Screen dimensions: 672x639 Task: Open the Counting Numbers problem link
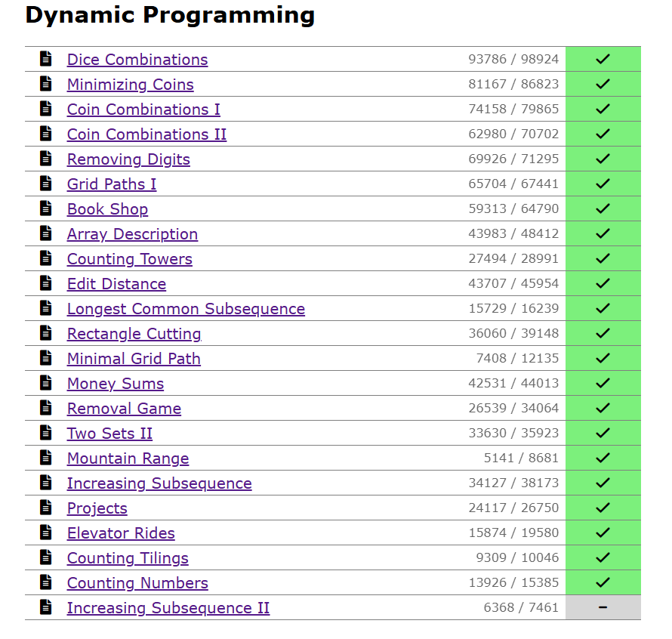137,582
